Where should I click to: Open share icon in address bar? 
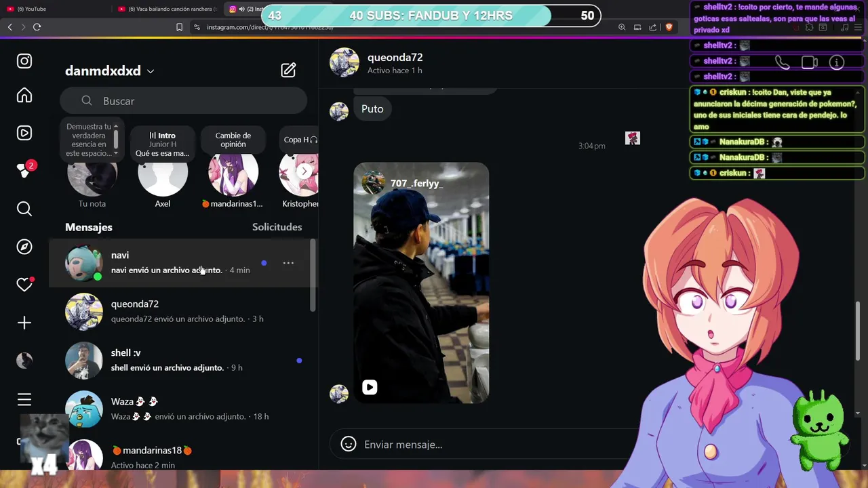coord(652,27)
